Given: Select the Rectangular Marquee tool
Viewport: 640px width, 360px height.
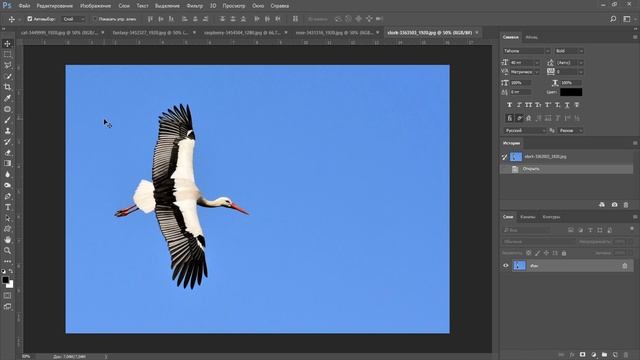Looking at the screenshot, I should coord(7,54).
